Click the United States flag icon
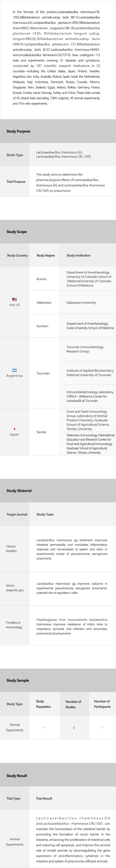The height and width of the screenshot is (868, 116). [15, 299]
